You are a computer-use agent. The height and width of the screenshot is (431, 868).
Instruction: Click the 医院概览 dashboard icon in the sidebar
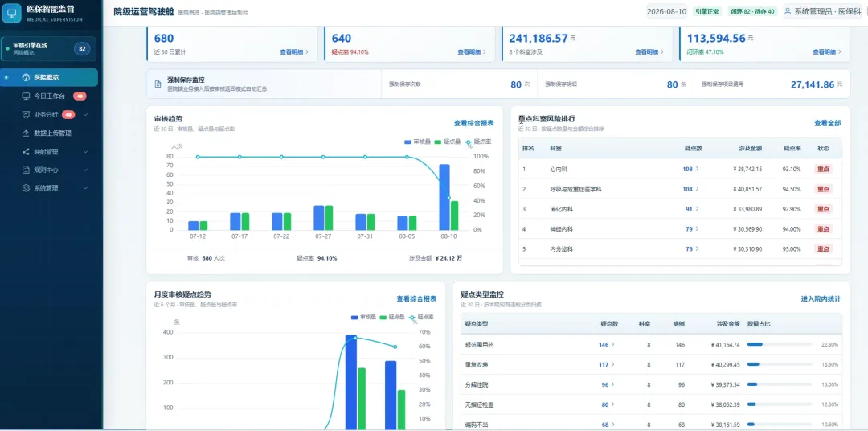[x=26, y=77]
